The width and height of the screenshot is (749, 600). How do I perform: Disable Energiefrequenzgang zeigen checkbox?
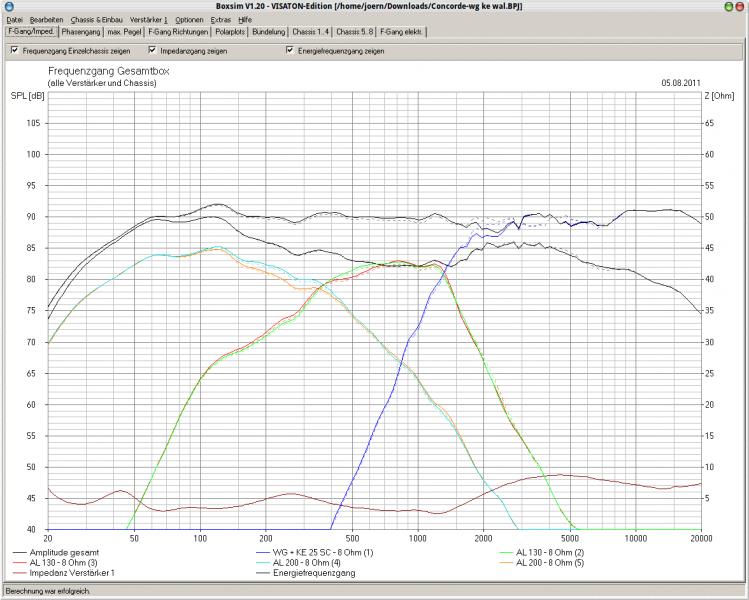[x=289, y=50]
